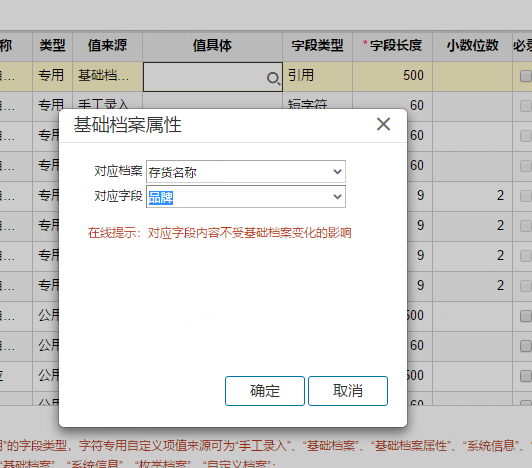532x468 pixels.
Task: Click the 引用 field type cell
Action: pyautogui.click(x=317, y=76)
